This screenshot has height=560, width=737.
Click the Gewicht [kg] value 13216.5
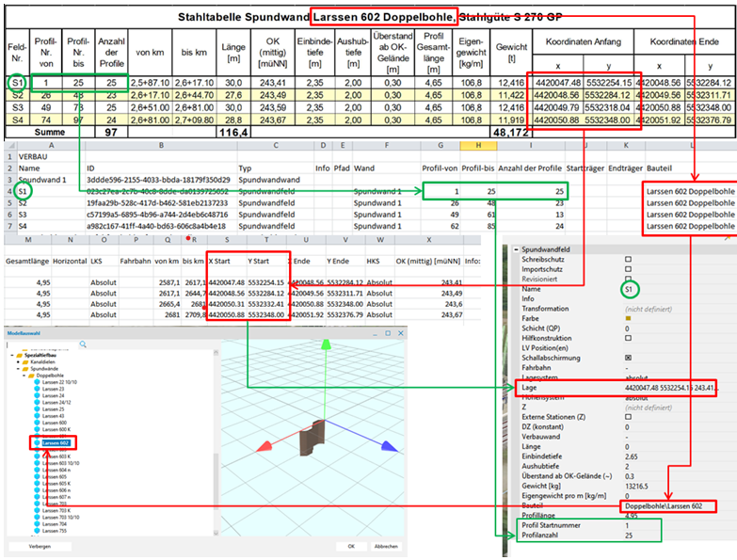coord(636,486)
